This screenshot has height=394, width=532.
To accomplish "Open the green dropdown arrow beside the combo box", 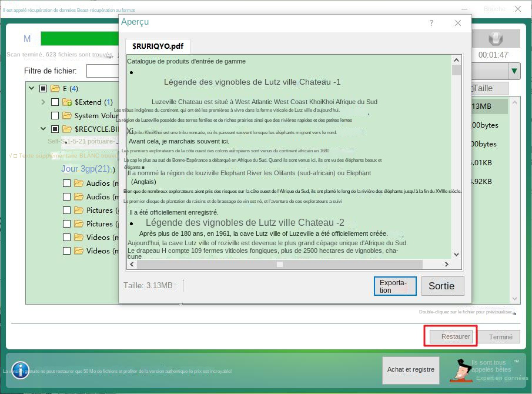I will tap(514, 71).
